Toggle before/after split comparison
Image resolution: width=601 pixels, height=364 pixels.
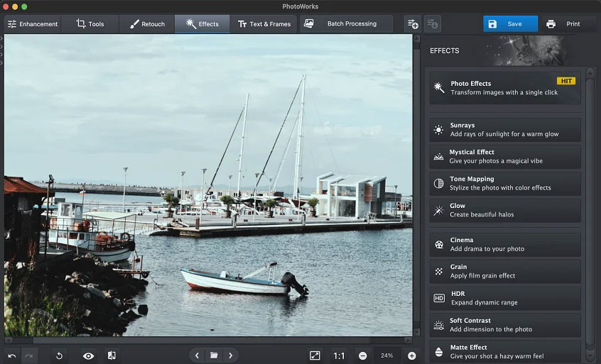tap(112, 355)
